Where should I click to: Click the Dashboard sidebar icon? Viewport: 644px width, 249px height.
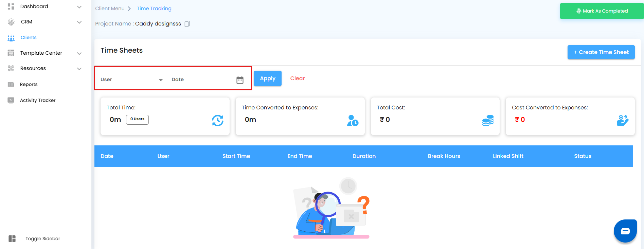tap(11, 6)
